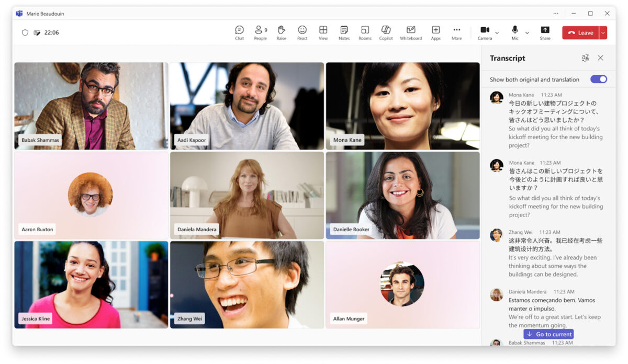Screen dimensions: 628x364
Task: Open the meeting Notes
Action: click(344, 32)
